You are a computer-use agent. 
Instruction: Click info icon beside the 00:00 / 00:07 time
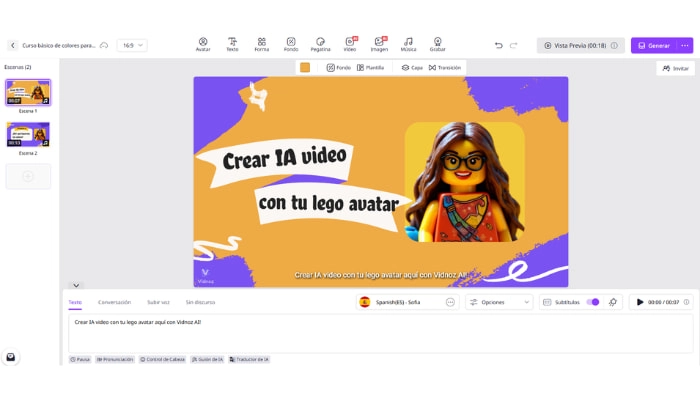click(x=686, y=302)
